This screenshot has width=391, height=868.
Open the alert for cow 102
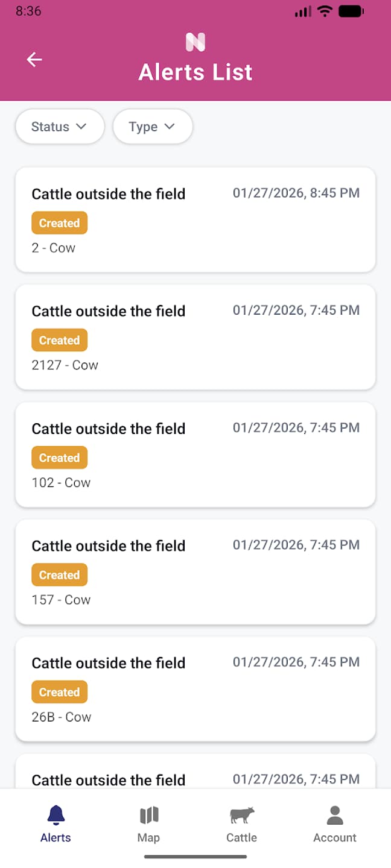(195, 454)
